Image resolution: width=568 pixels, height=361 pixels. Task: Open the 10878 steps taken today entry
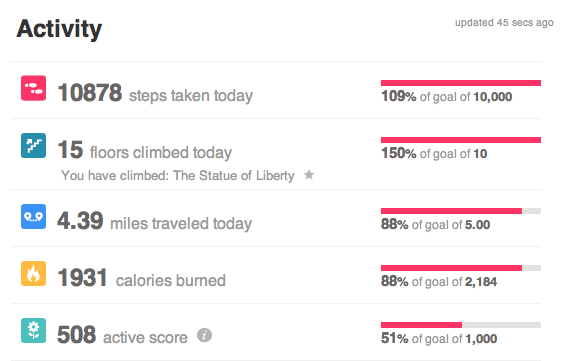(x=155, y=93)
